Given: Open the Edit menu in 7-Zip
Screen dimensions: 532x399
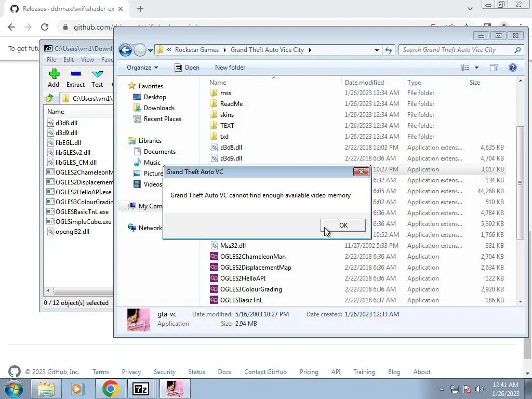Looking at the screenshot, I should pos(69,60).
